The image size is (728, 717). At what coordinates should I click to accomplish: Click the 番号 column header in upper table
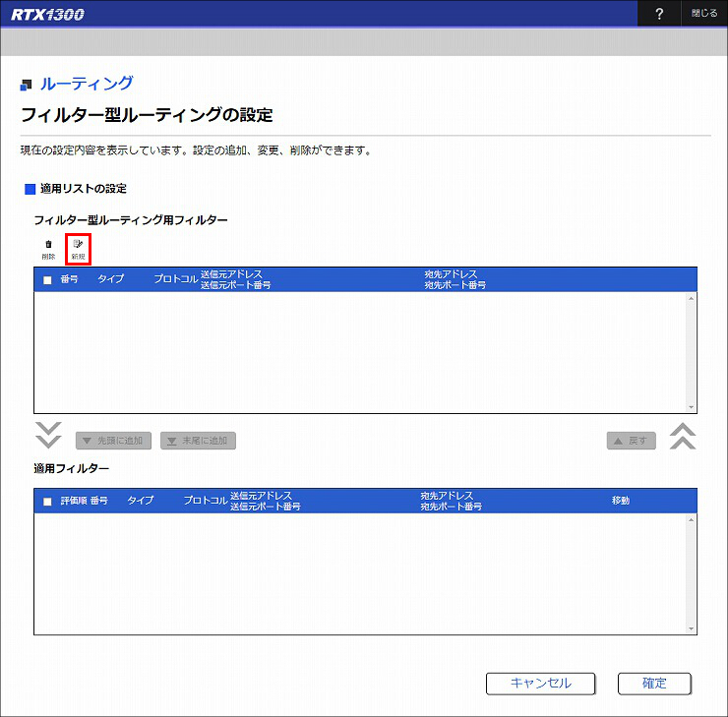click(69, 279)
